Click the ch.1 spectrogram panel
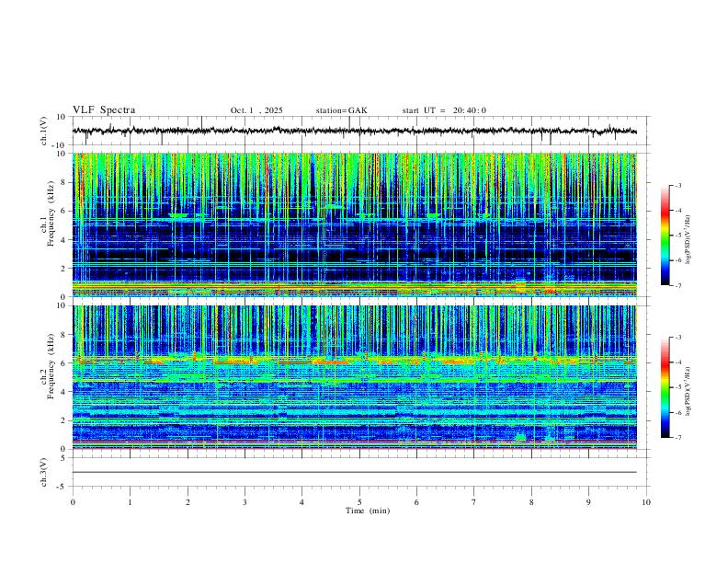Image resolution: width=728 pixels, height=563 pixels. point(354,224)
